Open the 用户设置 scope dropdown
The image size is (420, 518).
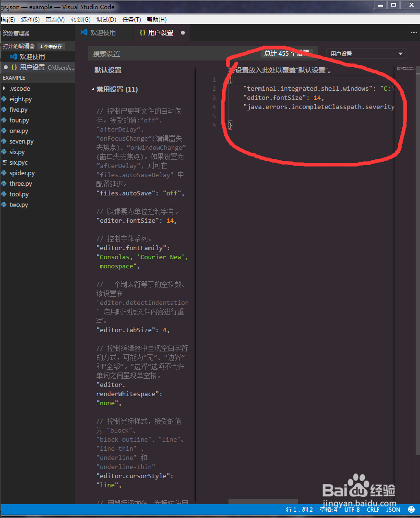coord(367,53)
